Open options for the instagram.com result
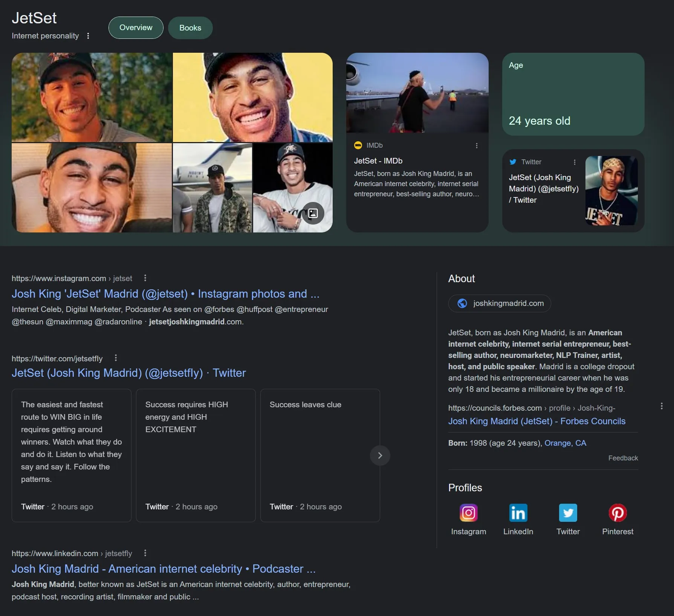 click(x=145, y=278)
